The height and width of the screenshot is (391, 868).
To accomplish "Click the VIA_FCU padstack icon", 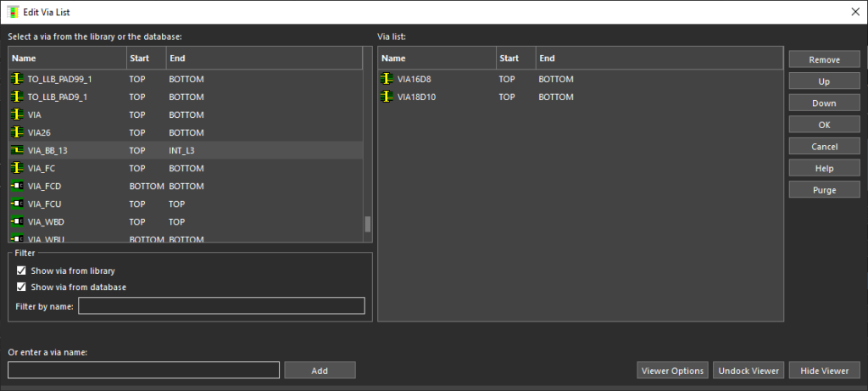I will pos(16,204).
